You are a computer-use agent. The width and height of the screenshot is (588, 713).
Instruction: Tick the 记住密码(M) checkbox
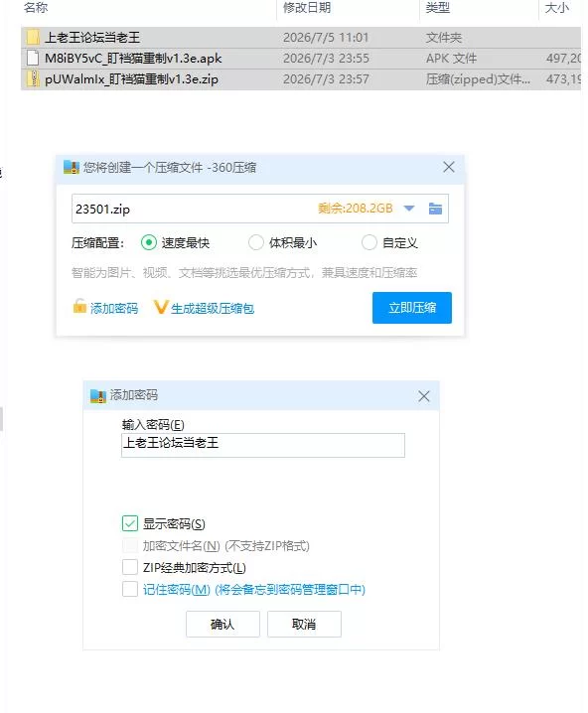pyautogui.click(x=129, y=589)
